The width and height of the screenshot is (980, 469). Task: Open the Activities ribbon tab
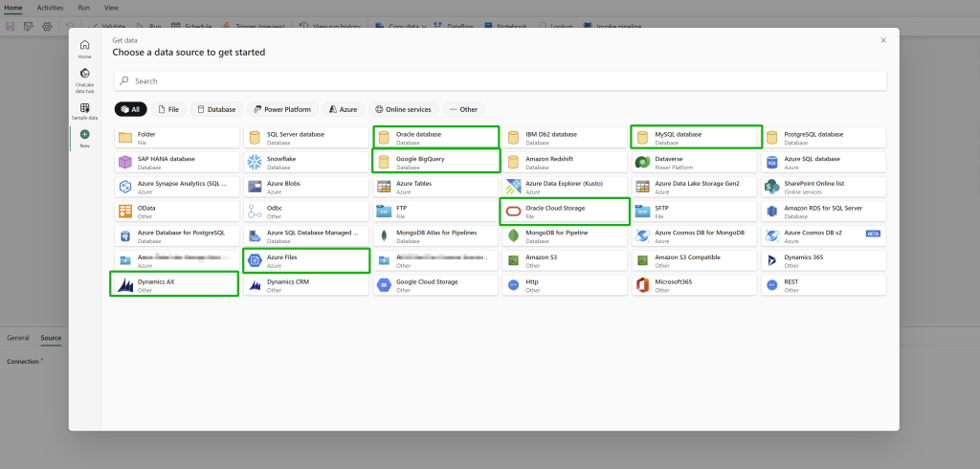tap(50, 8)
